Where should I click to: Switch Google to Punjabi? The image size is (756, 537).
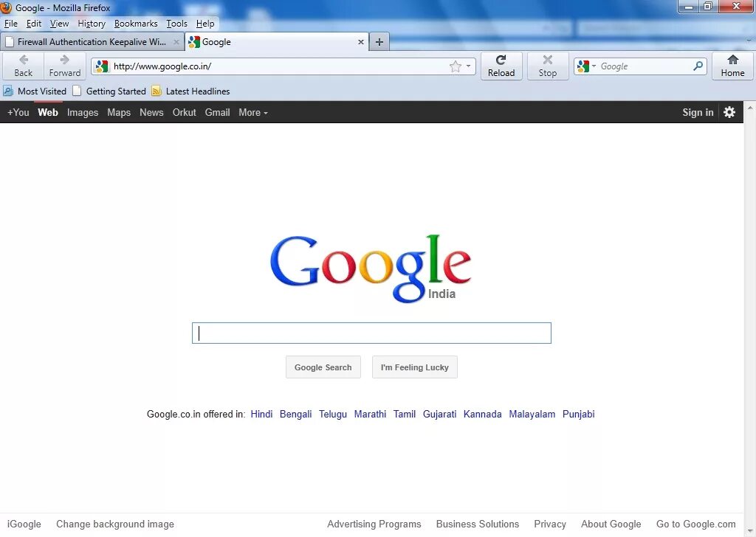[x=578, y=414]
